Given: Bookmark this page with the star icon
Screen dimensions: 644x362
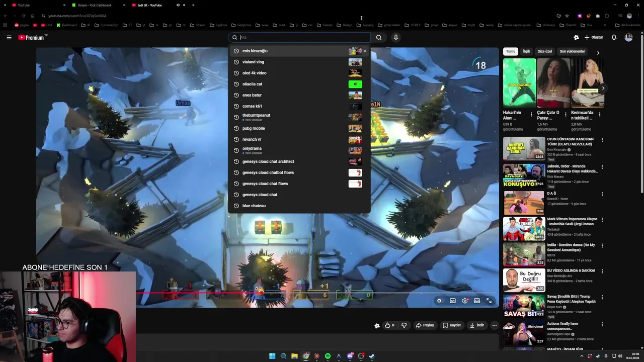Looking at the screenshot, I should click(x=567, y=16).
